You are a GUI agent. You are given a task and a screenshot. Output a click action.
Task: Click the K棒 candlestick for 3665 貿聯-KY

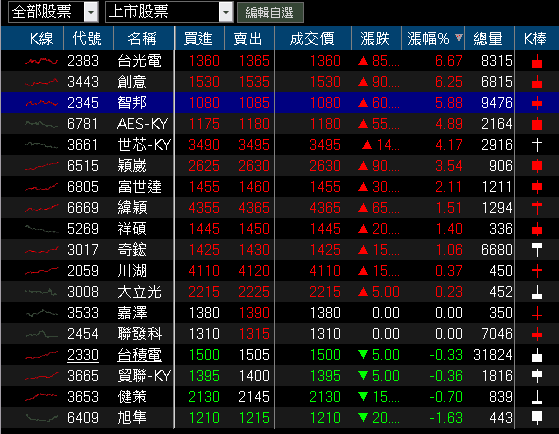click(537, 376)
